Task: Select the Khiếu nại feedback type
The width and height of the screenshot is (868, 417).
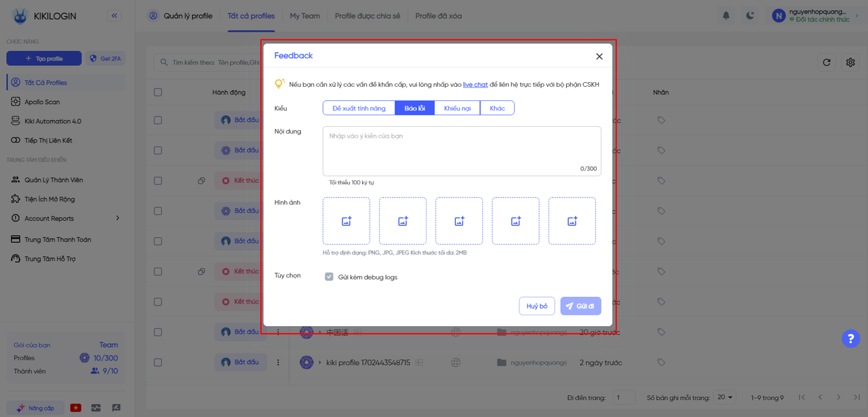Action: click(457, 108)
